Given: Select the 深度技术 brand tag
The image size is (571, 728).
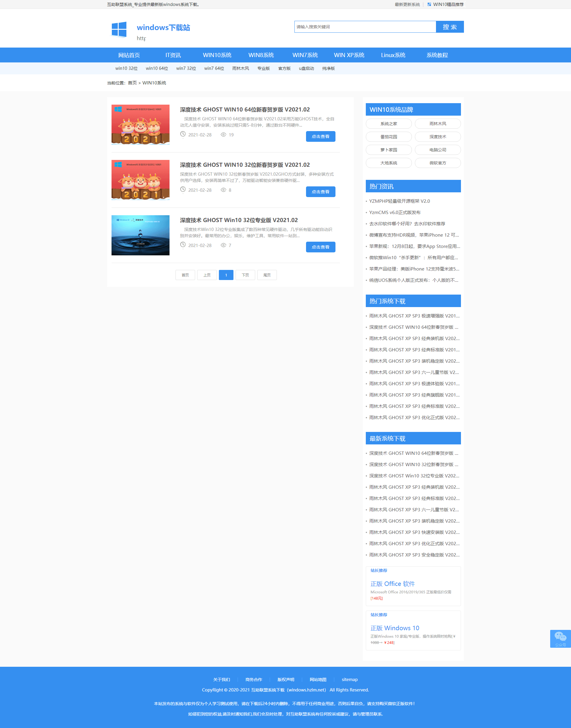Looking at the screenshot, I should [437, 137].
